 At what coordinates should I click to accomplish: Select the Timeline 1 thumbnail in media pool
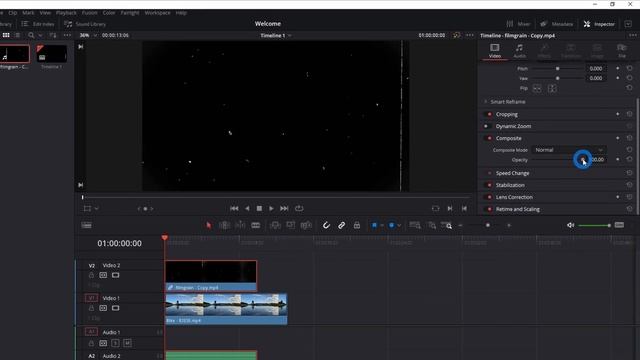coord(51,53)
